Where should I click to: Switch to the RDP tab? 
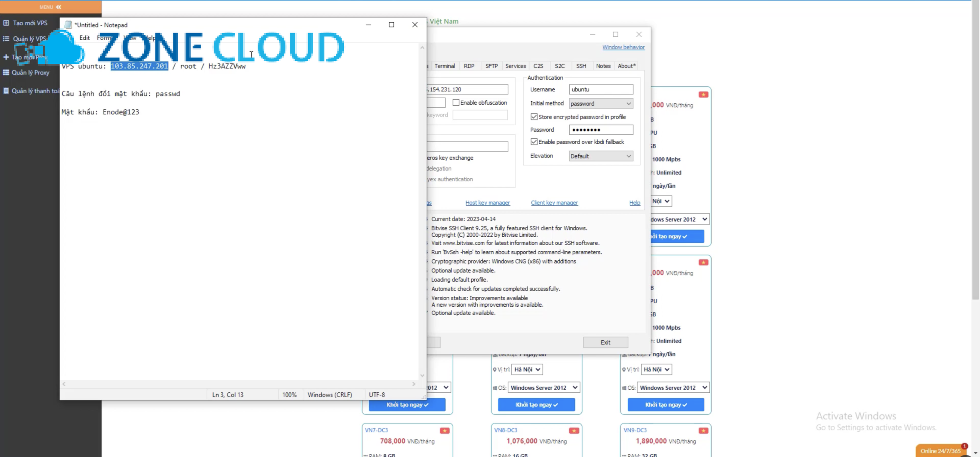(469, 66)
